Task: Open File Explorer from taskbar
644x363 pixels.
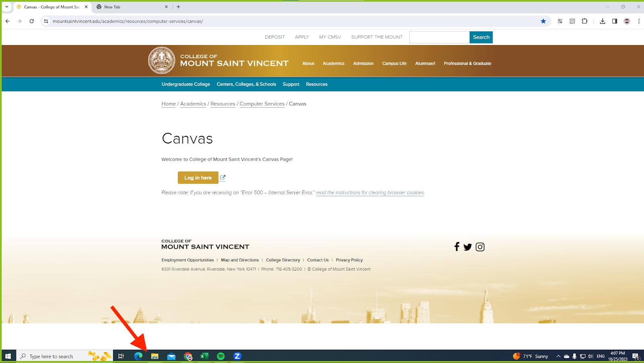Action: tap(155, 356)
